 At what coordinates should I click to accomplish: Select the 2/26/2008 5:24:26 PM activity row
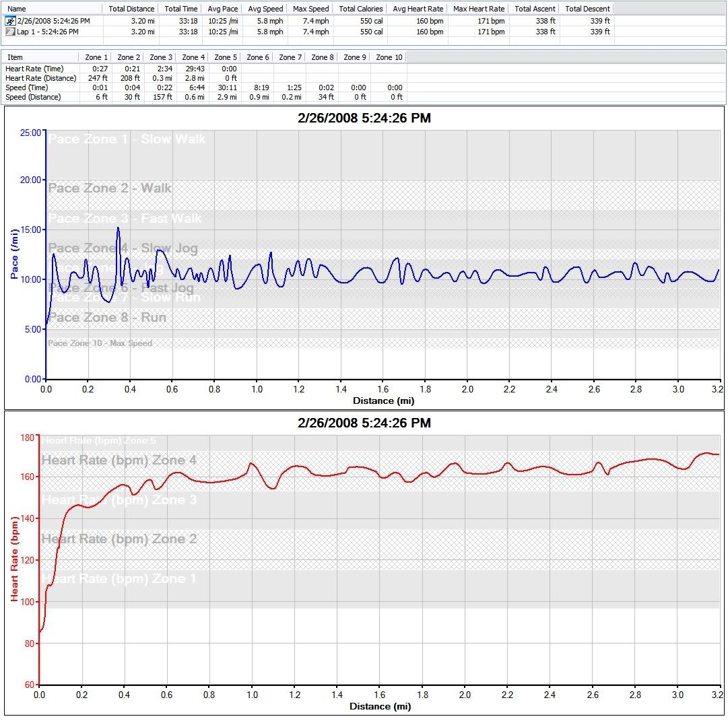tap(53, 21)
